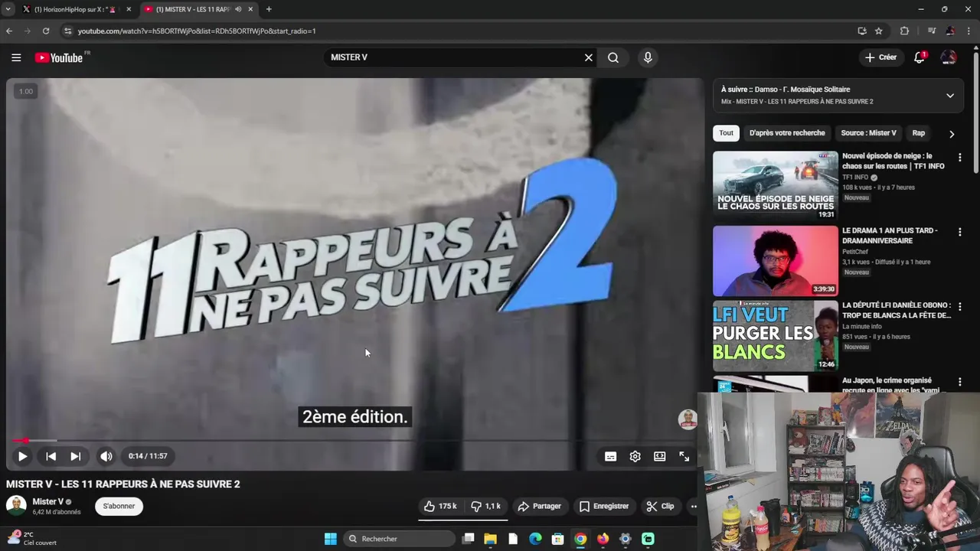
Task: Mute the video volume
Action: point(106,456)
